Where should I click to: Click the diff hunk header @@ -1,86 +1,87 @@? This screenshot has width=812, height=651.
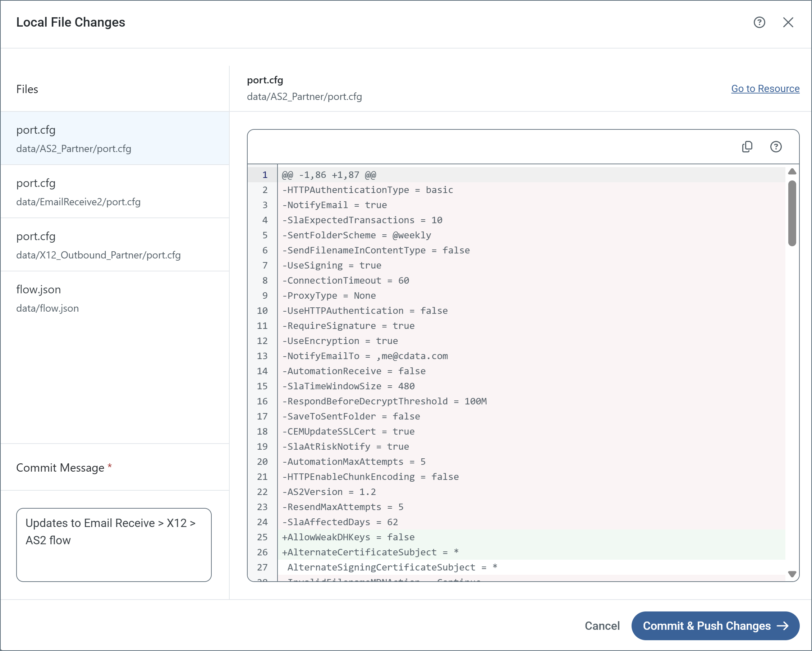click(x=329, y=175)
